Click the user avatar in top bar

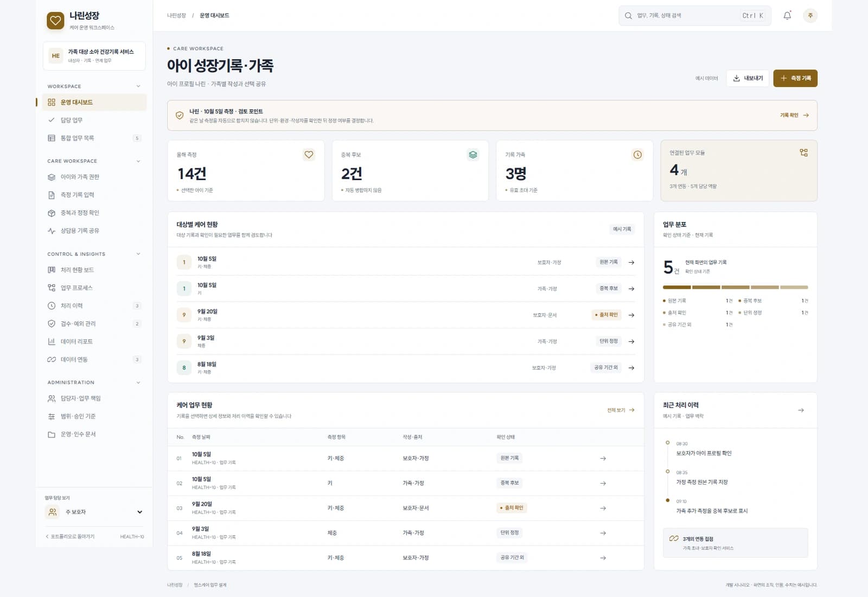pyautogui.click(x=810, y=16)
